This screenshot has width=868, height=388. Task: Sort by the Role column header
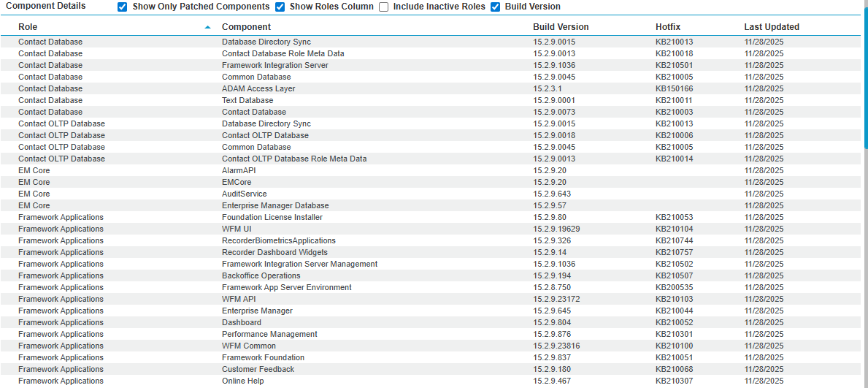28,27
